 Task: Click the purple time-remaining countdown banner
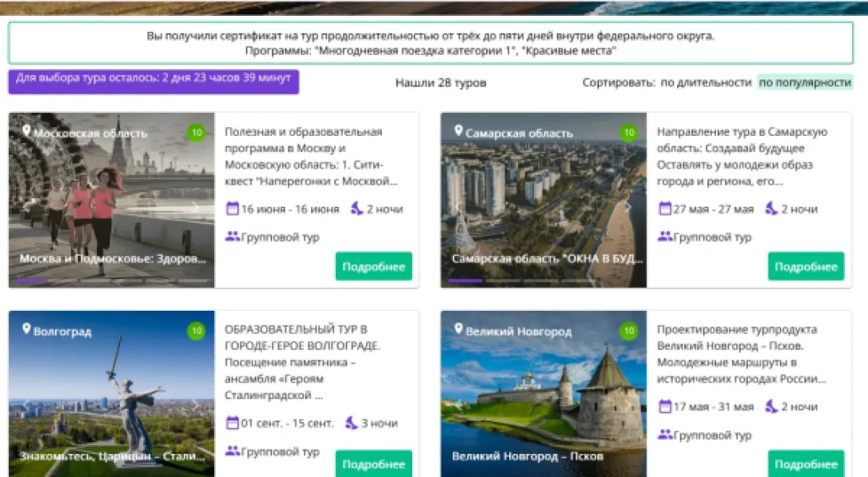pos(154,81)
